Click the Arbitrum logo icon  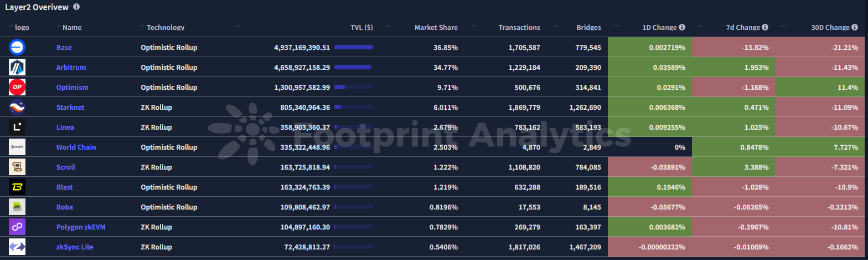click(17, 67)
